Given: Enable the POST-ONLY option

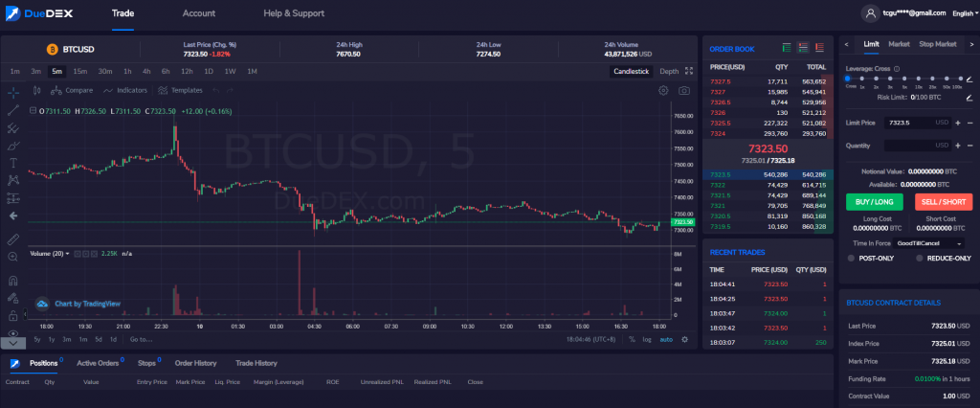Looking at the screenshot, I should coord(852,258).
